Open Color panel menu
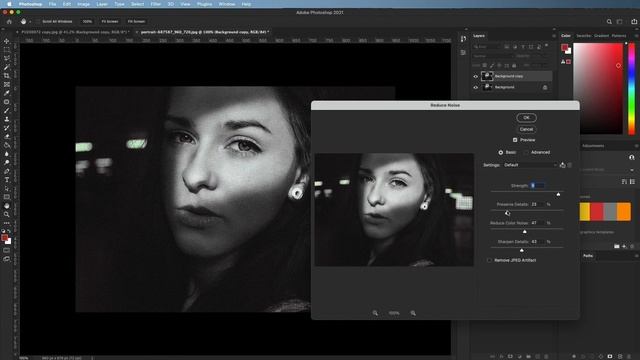The width and height of the screenshot is (640, 360). (x=636, y=36)
